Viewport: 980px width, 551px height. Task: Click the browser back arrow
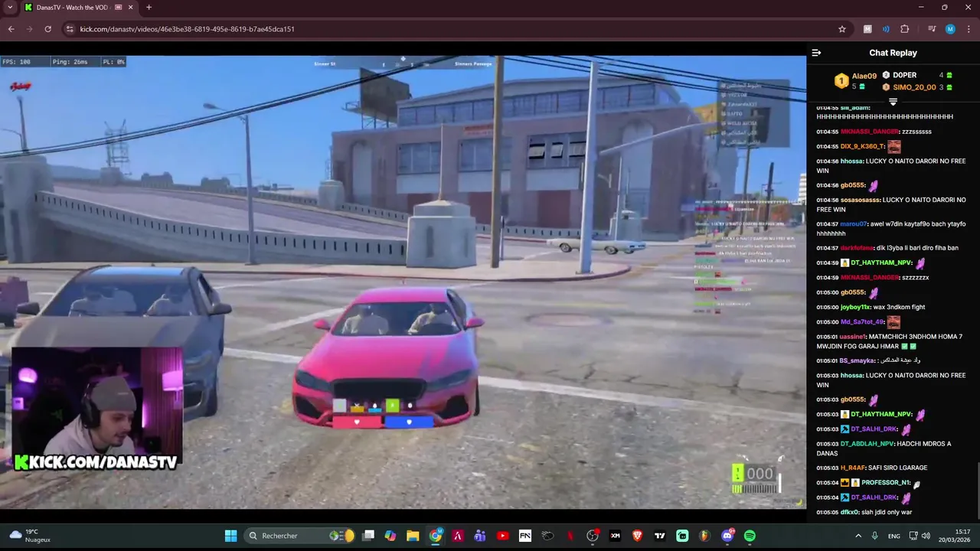click(x=11, y=29)
